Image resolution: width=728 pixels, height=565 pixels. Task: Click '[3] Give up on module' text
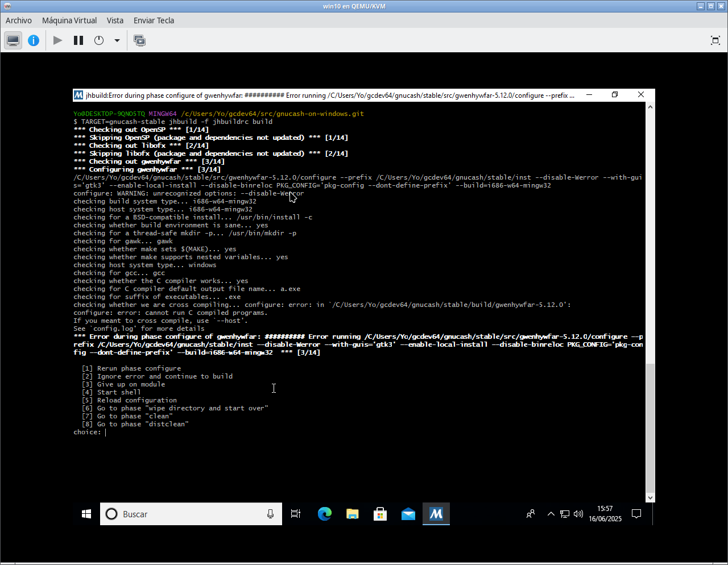pyautogui.click(x=123, y=384)
